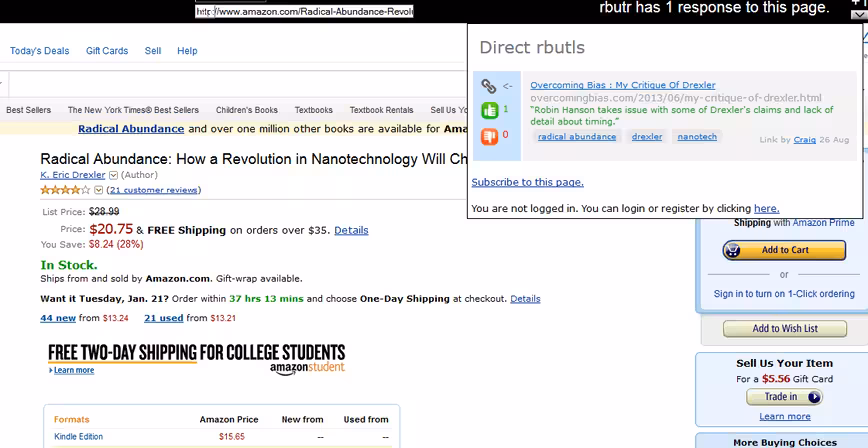Open K. Eric Drexler author link
The width and height of the screenshot is (868, 448).
73,175
